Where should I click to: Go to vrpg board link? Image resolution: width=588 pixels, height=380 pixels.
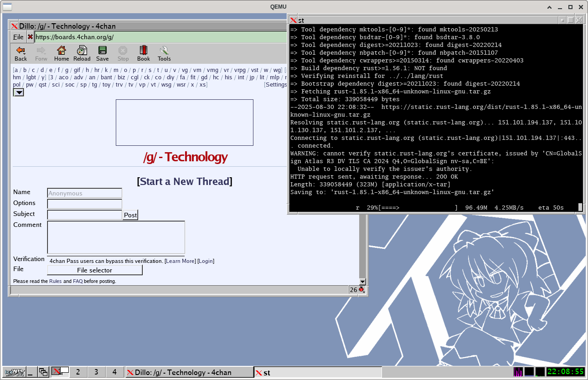point(240,70)
